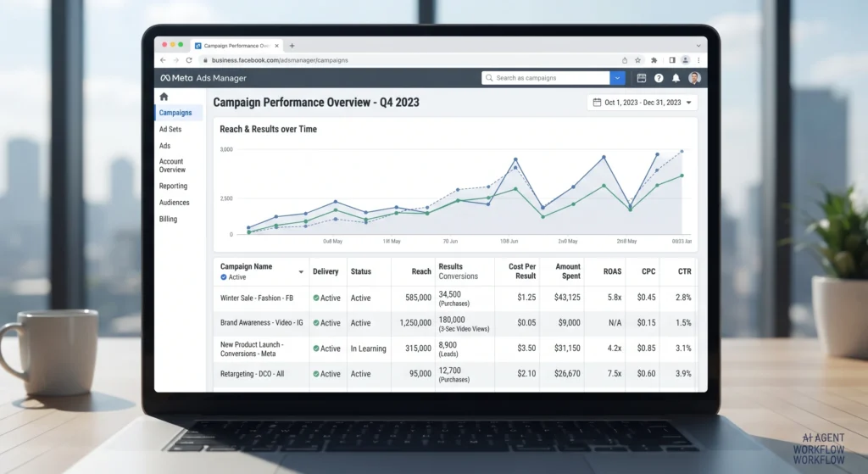Go to the Ads Manager home icon
The width and height of the screenshot is (868, 474).
164,97
